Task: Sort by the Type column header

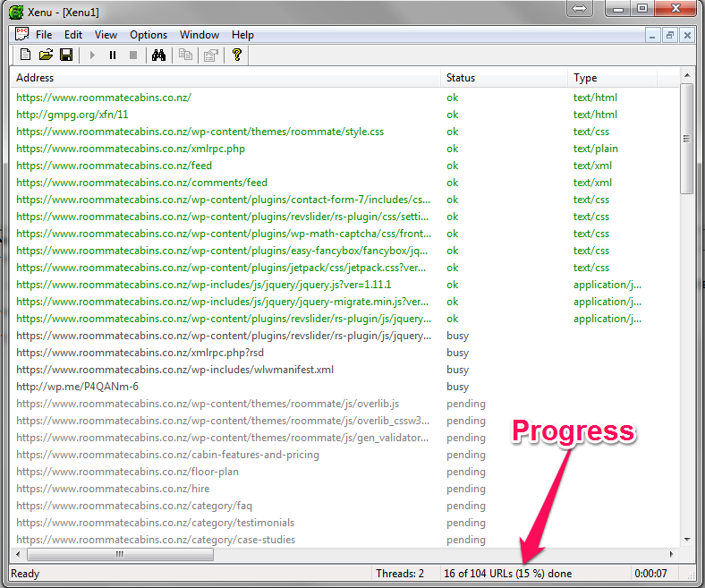Action: [x=612, y=77]
